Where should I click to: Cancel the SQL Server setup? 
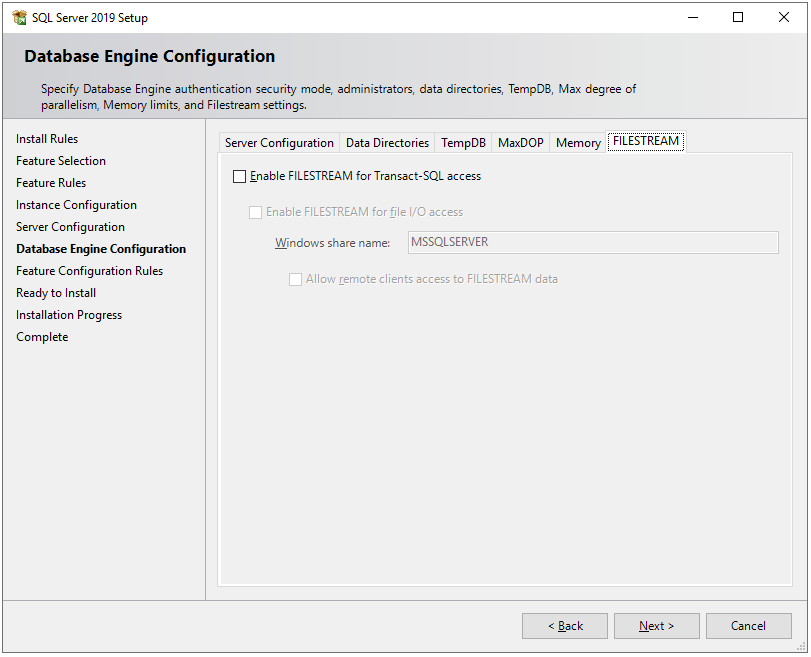748,626
